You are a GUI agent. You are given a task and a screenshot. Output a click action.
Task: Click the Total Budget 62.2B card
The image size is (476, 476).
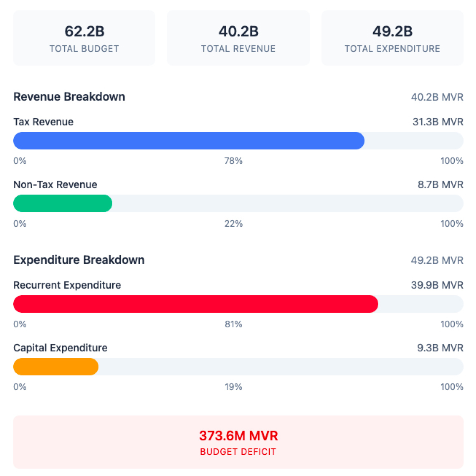84,38
